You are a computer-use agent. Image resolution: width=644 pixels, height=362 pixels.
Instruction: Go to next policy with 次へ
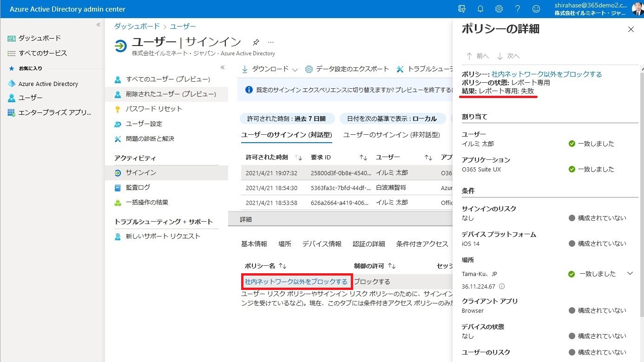508,56
